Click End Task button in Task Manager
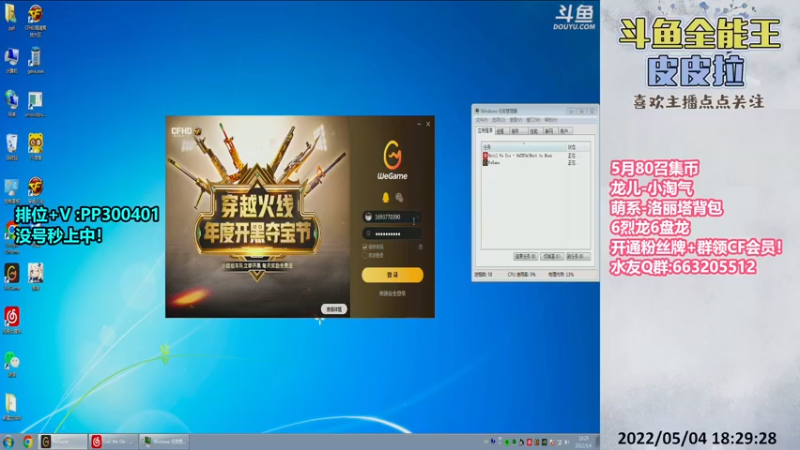Screen dimensions: 800x450 (526, 256)
